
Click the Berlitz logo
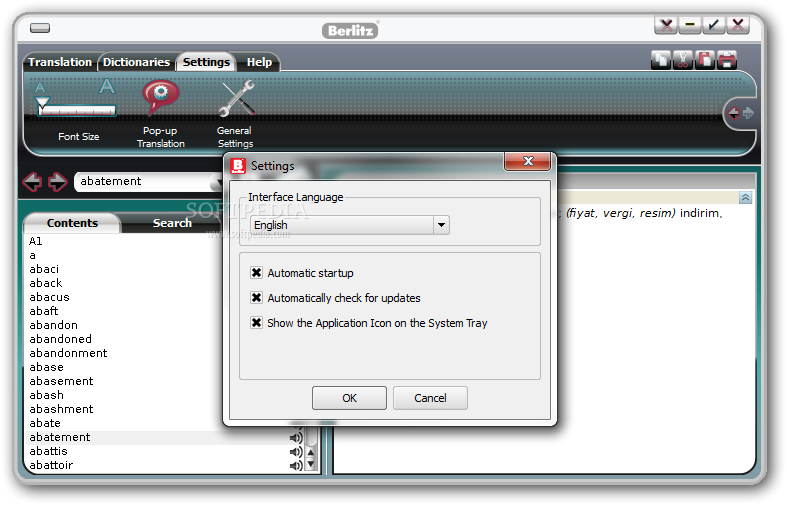click(350, 31)
